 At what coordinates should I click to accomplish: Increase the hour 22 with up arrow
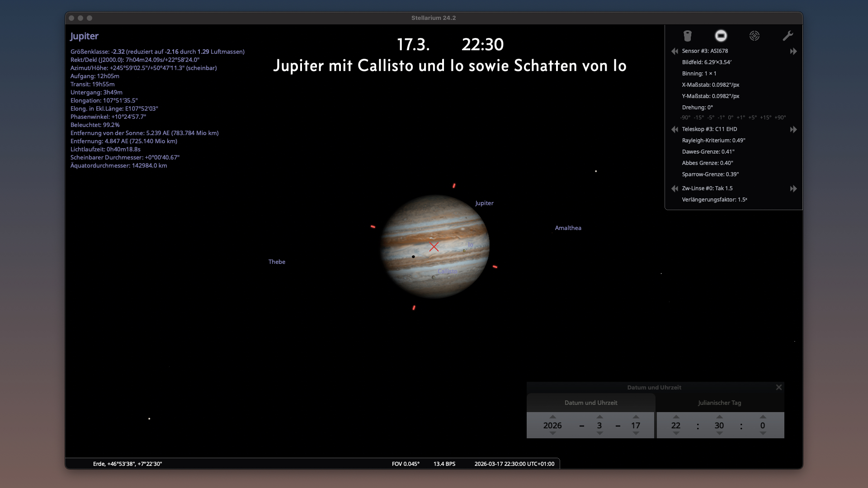(676, 417)
